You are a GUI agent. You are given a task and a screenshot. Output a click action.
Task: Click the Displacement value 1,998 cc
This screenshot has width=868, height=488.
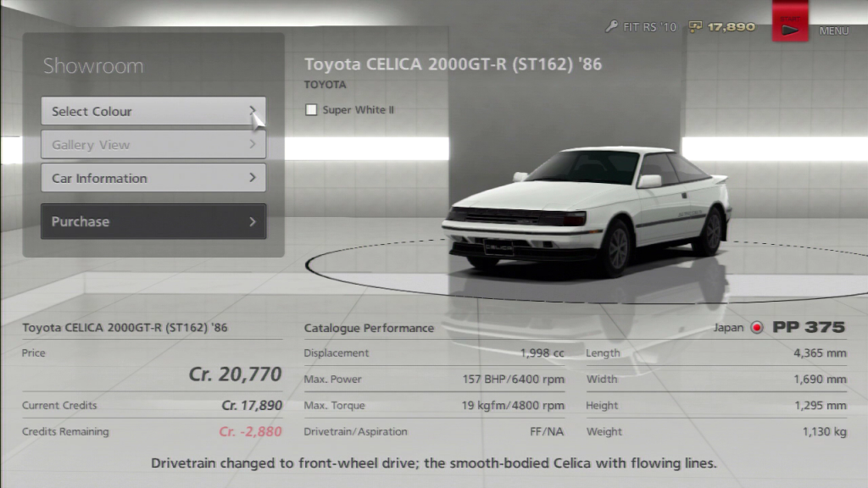click(x=542, y=353)
